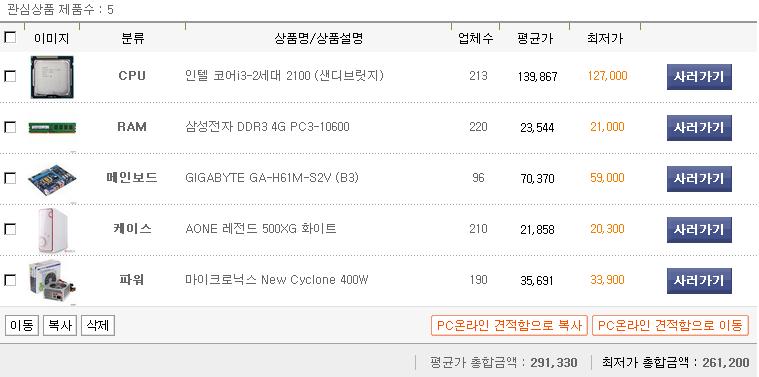Open 삼성전자 DDR3 4G PC3-10600 link

coord(267,127)
